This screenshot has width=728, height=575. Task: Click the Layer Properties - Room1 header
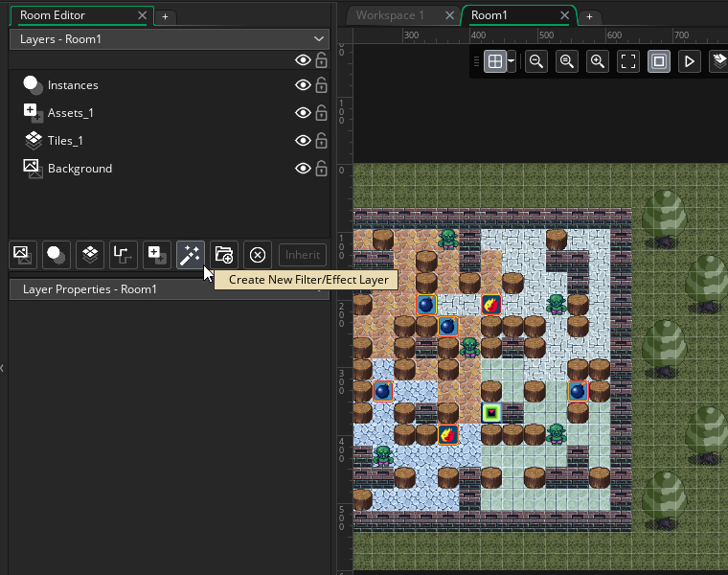tap(170, 289)
